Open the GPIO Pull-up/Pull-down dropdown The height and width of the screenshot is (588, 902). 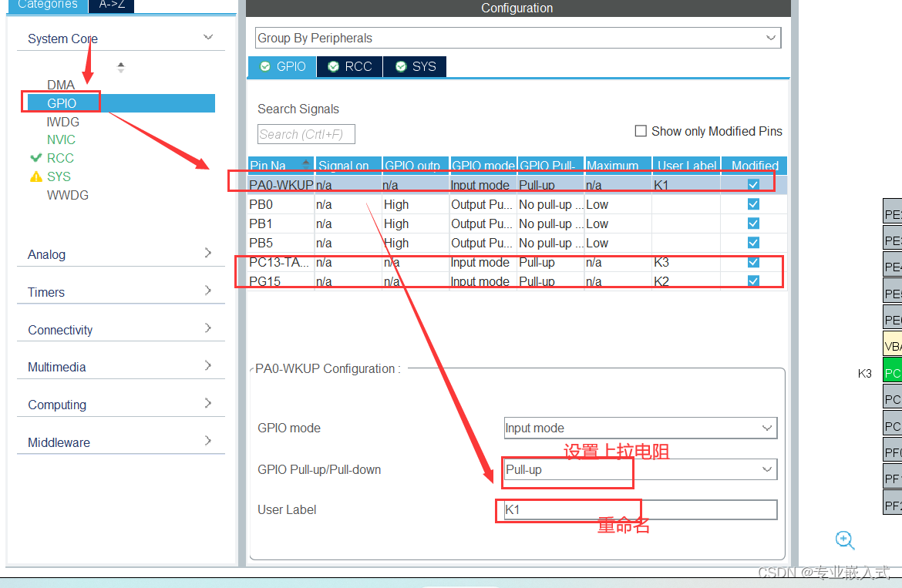(640, 469)
